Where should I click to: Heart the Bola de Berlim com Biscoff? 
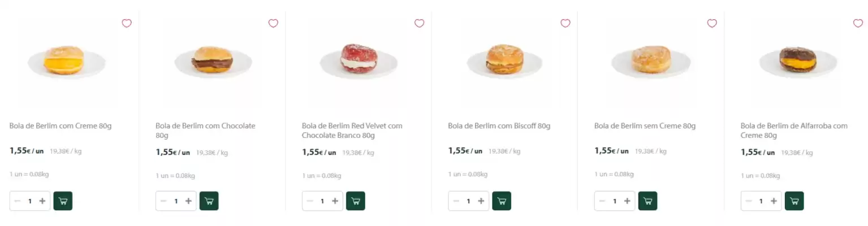click(565, 23)
